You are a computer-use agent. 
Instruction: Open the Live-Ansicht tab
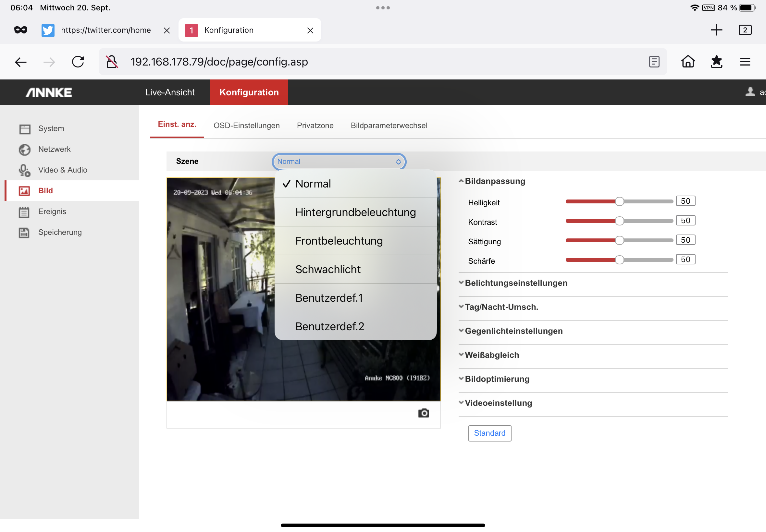pyautogui.click(x=170, y=92)
